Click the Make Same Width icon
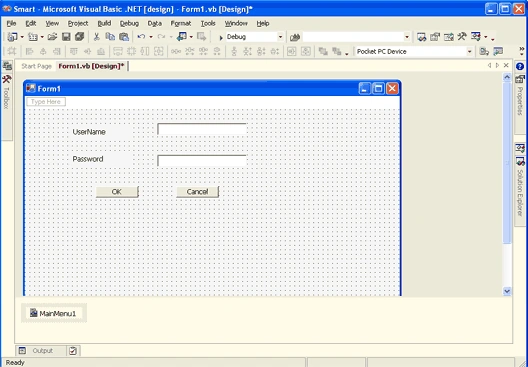The image size is (528, 367). pos(118,52)
